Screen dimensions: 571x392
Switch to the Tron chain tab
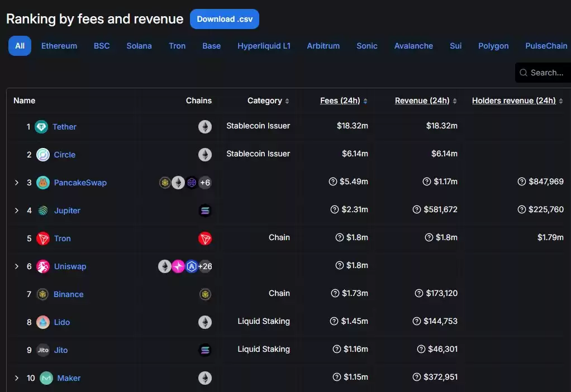coord(177,46)
